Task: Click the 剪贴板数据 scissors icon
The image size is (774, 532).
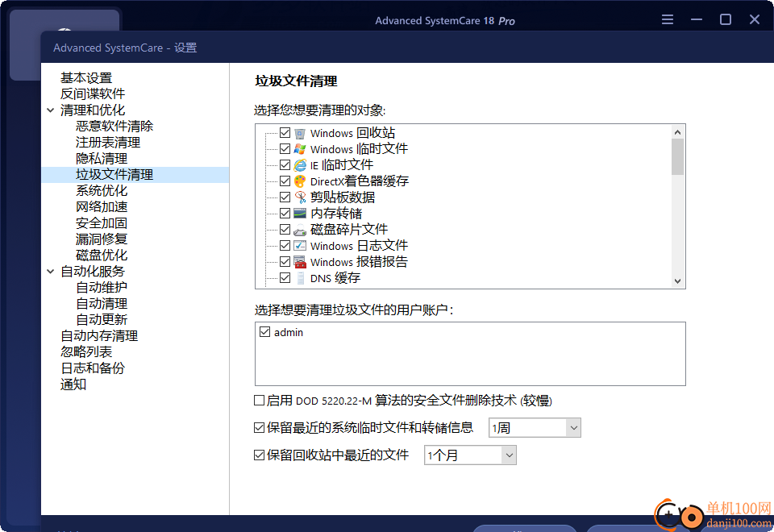Action: tap(300, 197)
